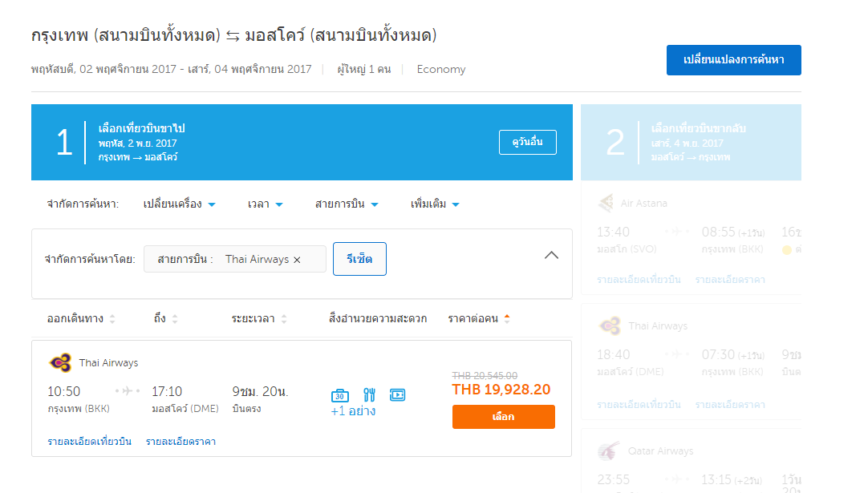This screenshot has width=868, height=493.
Task: Sort by ระยะเวลา duration
Action: click(x=259, y=319)
